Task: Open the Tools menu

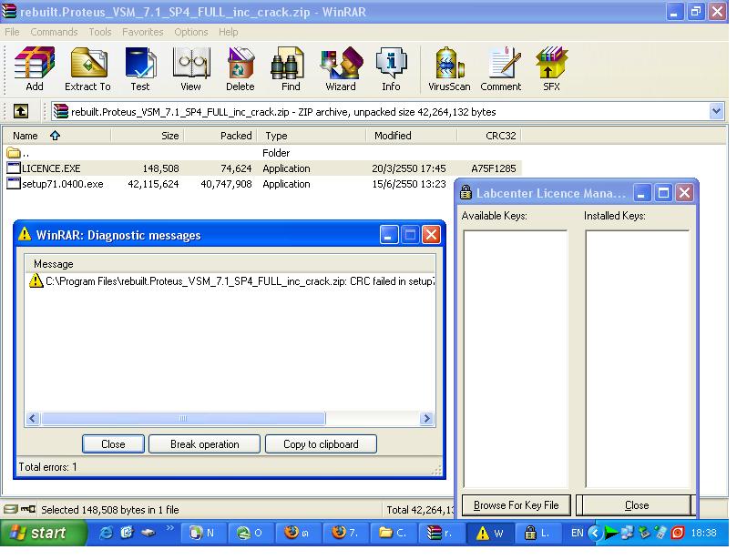Action: point(100,32)
